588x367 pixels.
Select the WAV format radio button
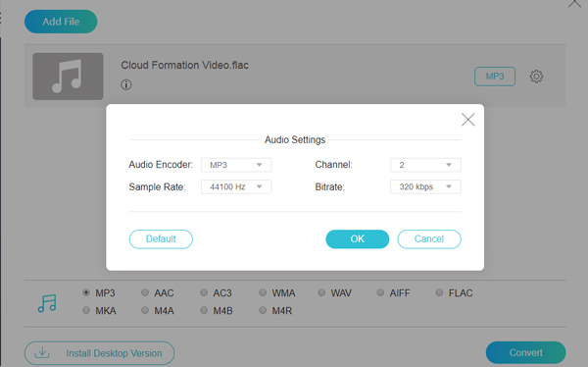pyautogui.click(x=321, y=292)
